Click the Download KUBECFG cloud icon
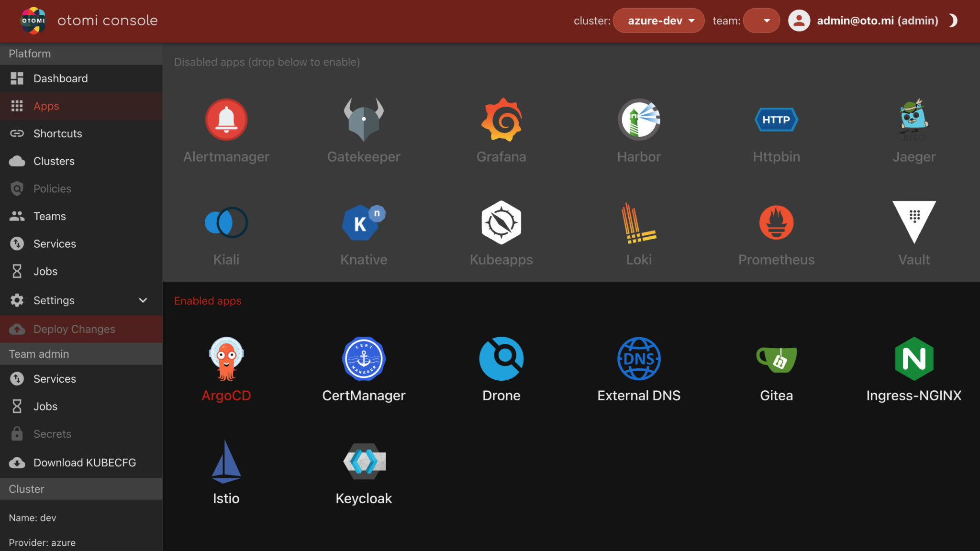980x551 pixels. (x=17, y=463)
